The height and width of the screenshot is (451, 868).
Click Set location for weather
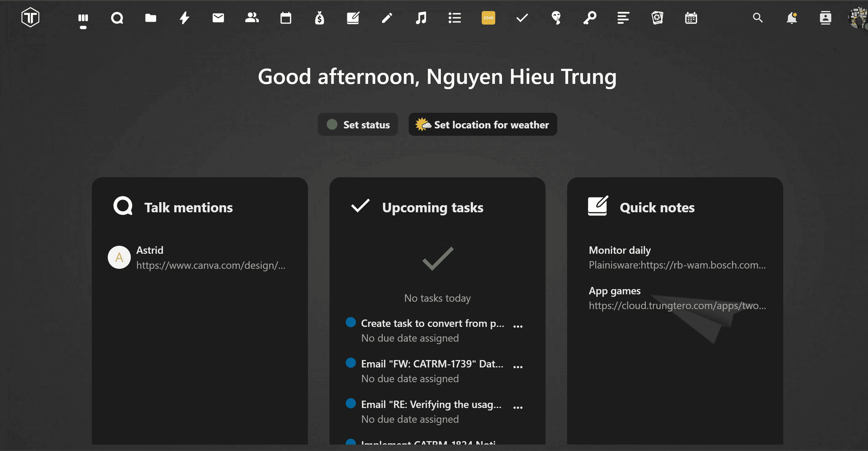pyautogui.click(x=483, y=124)
